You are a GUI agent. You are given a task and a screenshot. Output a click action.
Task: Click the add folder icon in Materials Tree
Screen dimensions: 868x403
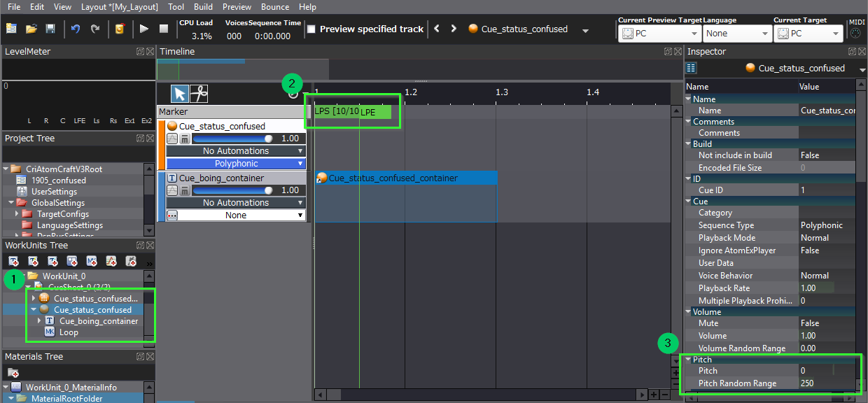13,373
